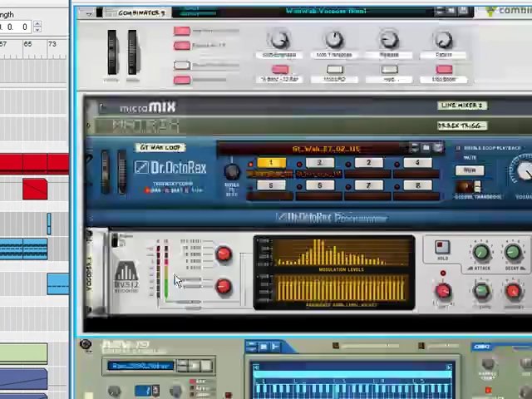Select loop slot 4 button

(417, 163)
